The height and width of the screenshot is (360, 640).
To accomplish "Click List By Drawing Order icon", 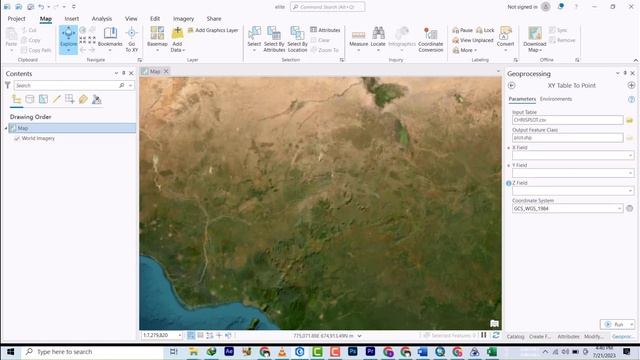I will click(x=16, y=99).
